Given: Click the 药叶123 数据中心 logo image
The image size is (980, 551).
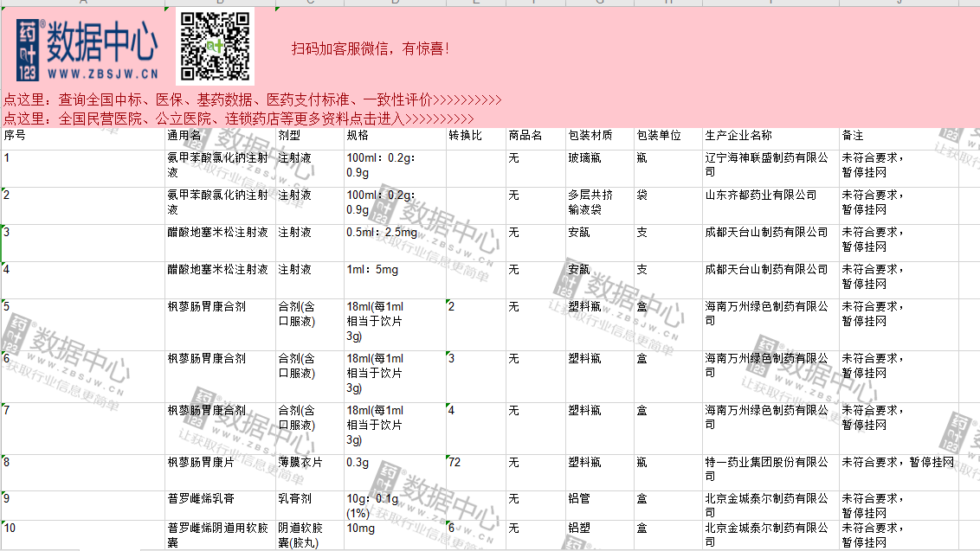Looking at the screenshot, I should point(87,50).
